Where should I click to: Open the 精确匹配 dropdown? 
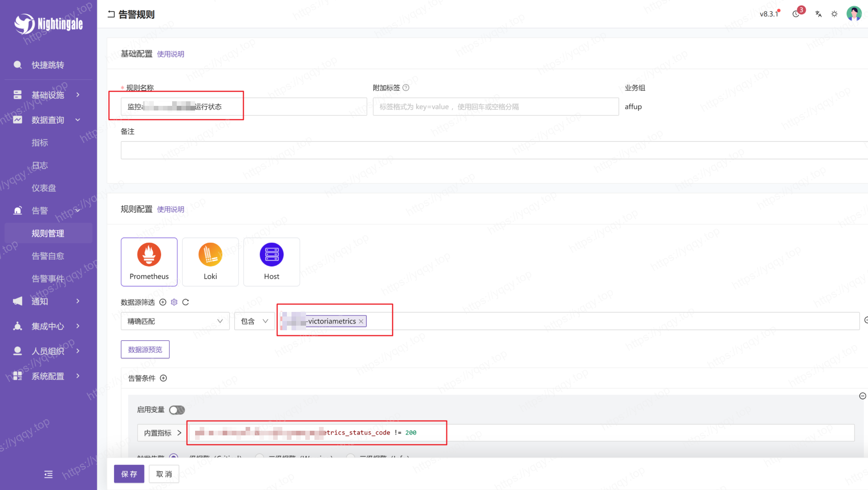coord(175,321)
